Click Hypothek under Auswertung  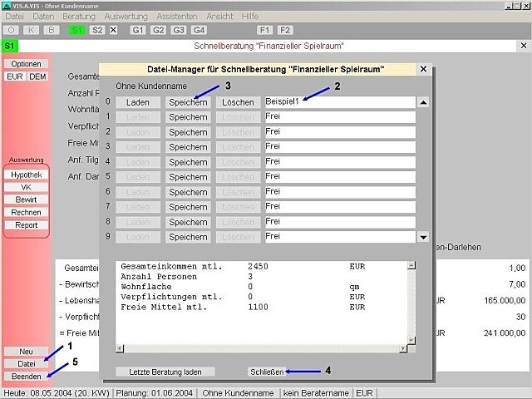coord(26,175)
